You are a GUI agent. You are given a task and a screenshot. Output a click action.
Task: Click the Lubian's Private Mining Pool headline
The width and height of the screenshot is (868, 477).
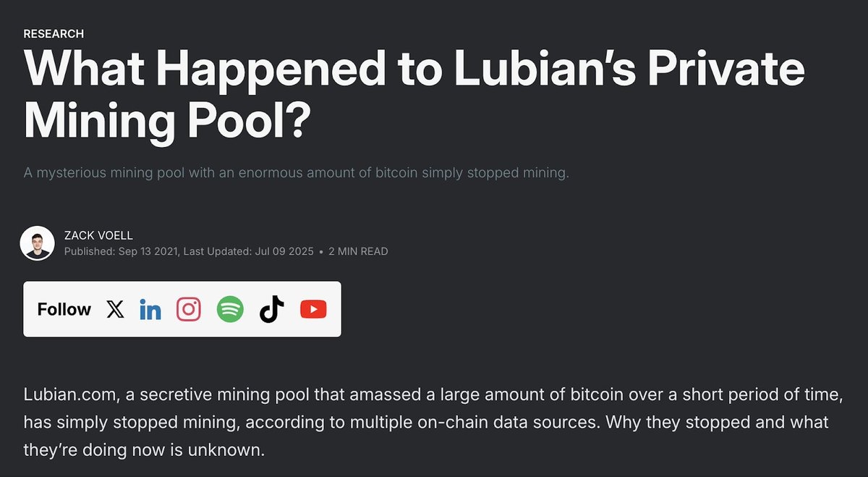[x=414, y=69]
